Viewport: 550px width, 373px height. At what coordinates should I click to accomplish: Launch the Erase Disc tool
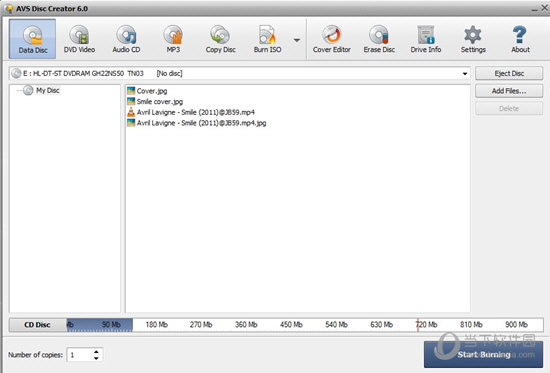pyautogui.click(x=379, y=39)
